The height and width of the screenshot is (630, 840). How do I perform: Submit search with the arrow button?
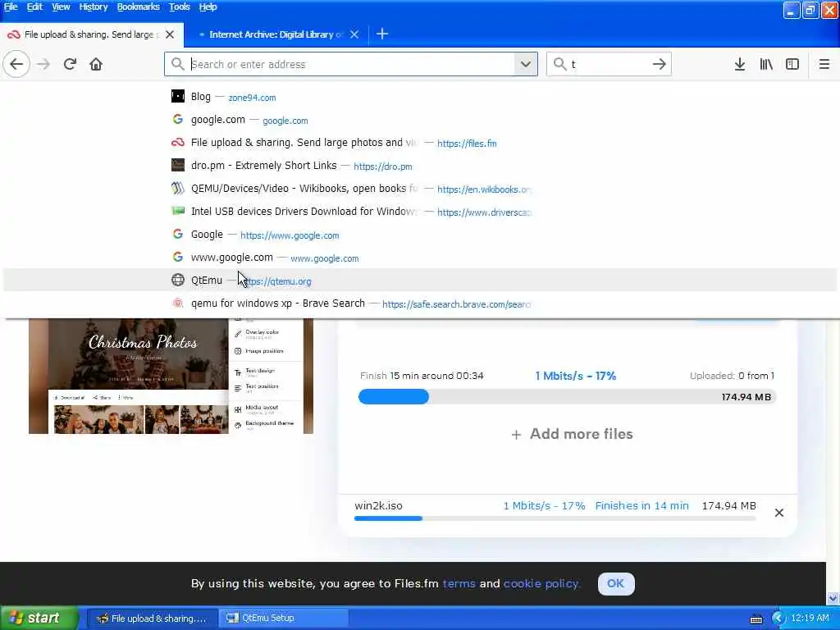(660, 64)
